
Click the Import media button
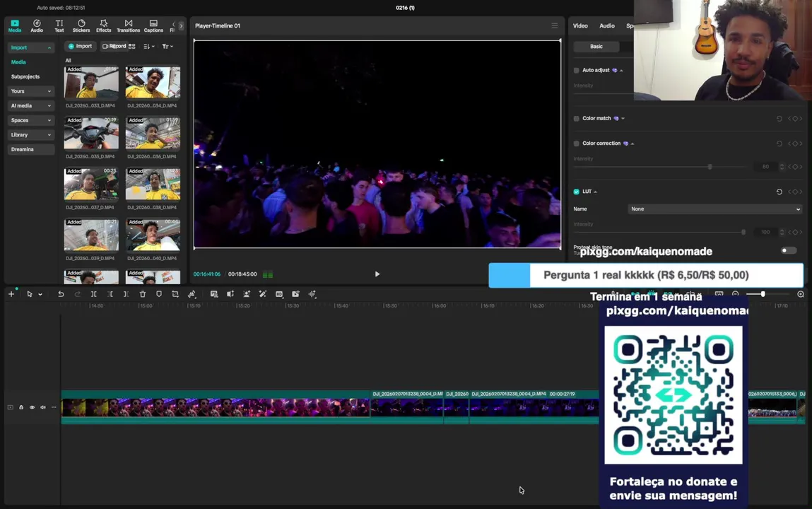tap(80, 46)
